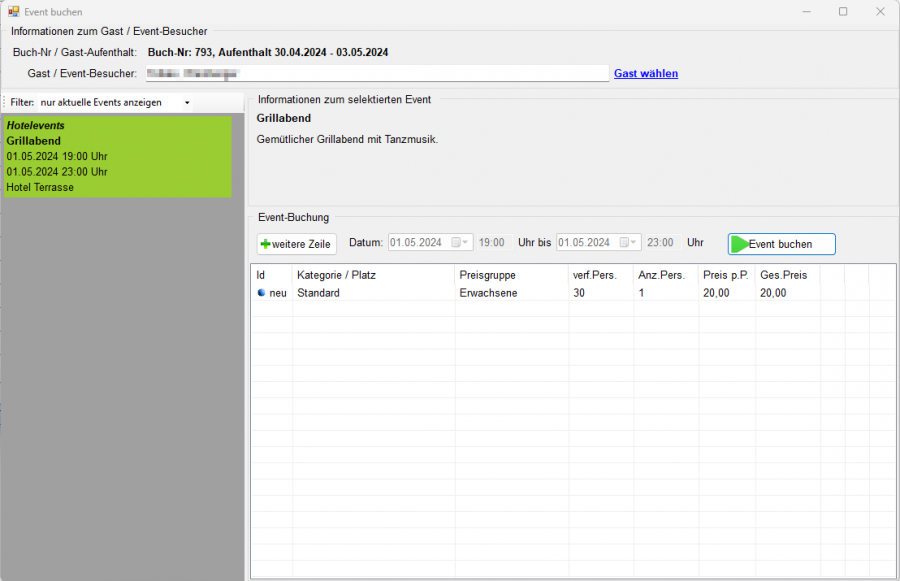Click the end time field 23:00
This screenshot has height=581, width=900.
click(x=660, y=243)
